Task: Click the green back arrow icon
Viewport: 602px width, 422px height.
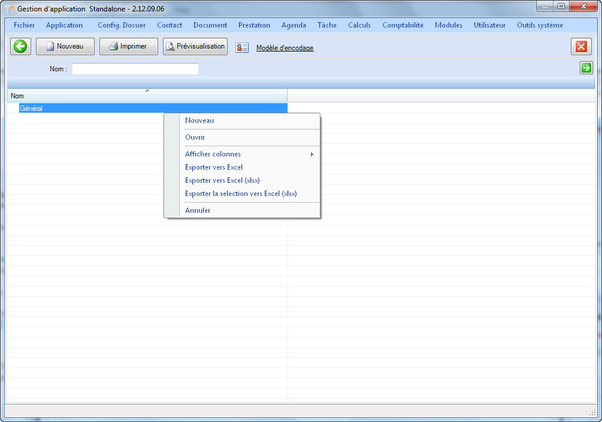Action: click(19, 46)
